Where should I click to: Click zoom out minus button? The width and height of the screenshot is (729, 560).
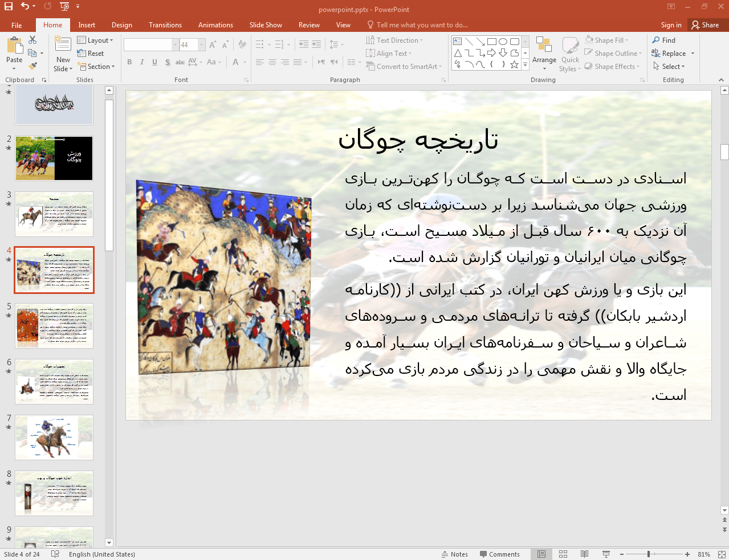point(622,554)
